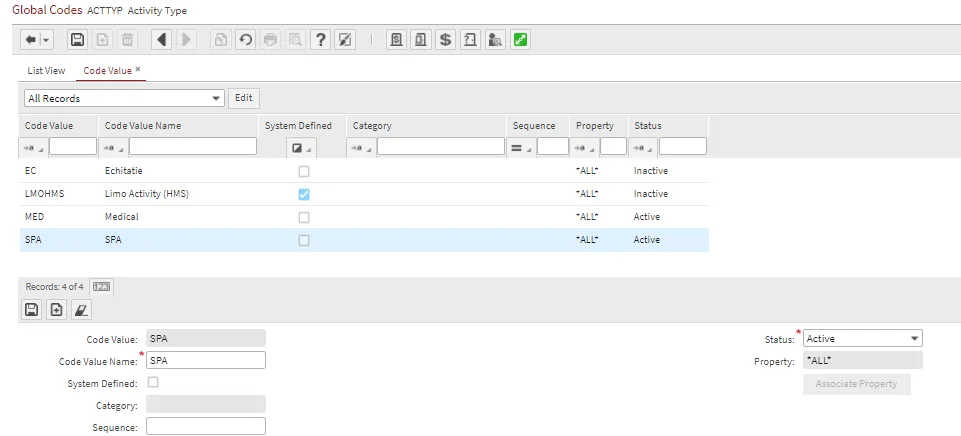Open Sequence column equals filter operator

click(x=521, y=148)
